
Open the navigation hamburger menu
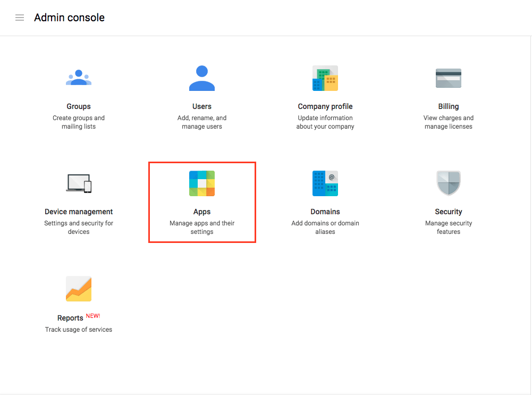tap(20, 17)
